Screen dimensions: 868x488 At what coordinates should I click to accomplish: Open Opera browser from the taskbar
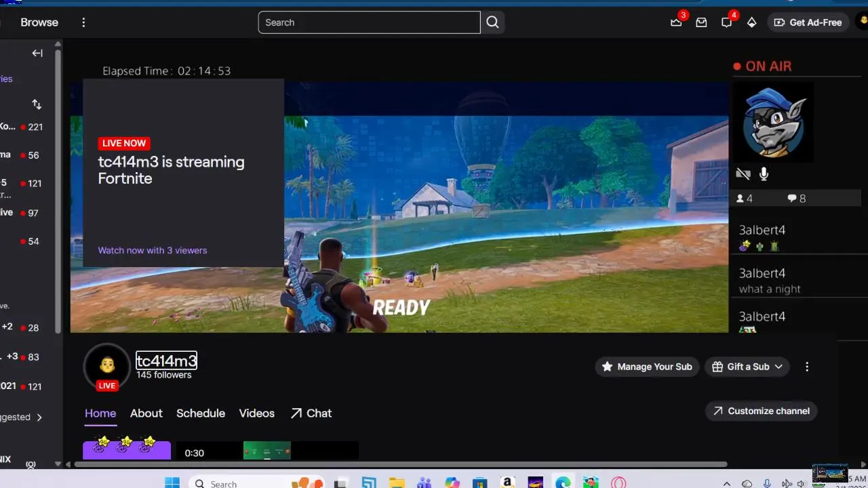618,483
